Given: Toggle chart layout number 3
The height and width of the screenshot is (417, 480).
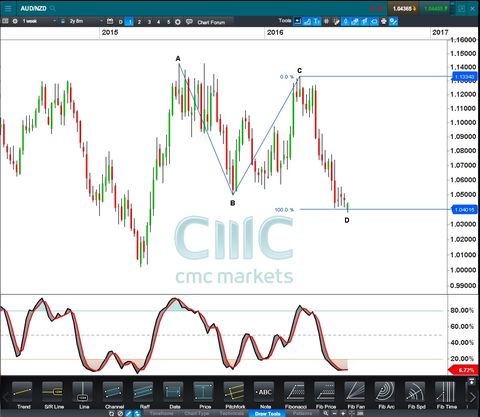Looking at the screenshot, I should (149, 22).
